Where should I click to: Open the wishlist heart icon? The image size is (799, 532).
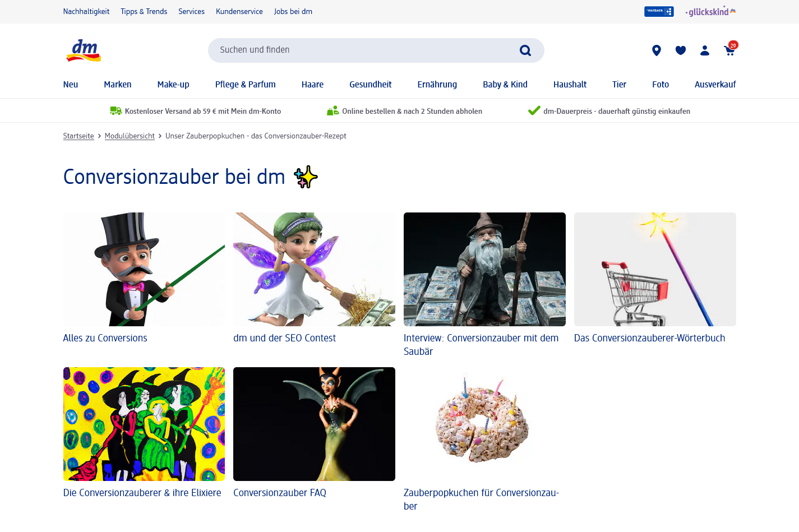pyautogui.click(x=681, y=50)
